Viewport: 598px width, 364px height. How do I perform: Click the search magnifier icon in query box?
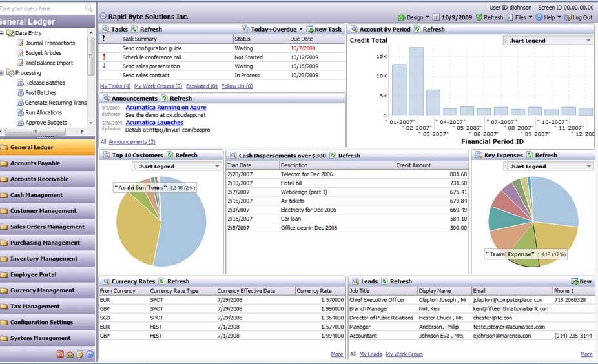click(88, 8)
